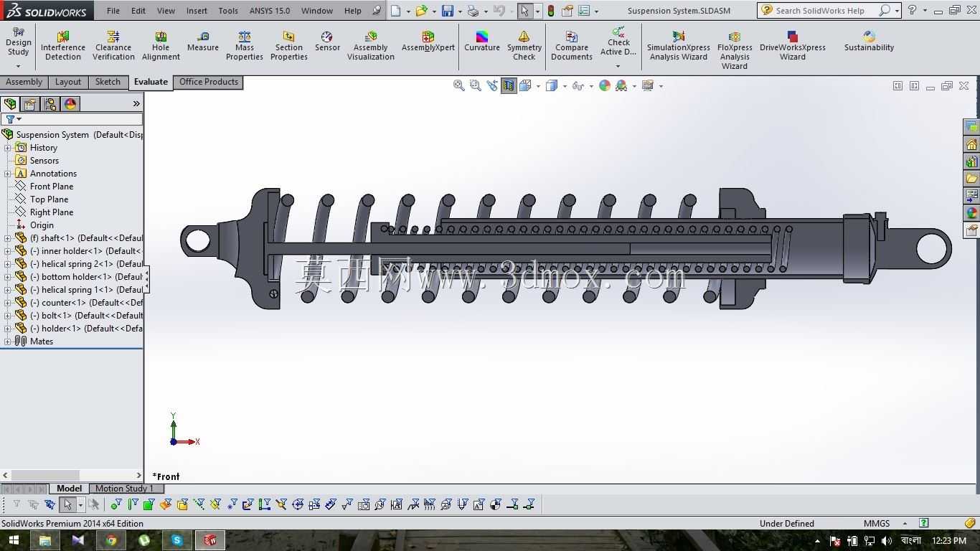This screenshot has height=551, width=980.
Task: Open the Design Study dropdown arrow
Action: click(18, 66)
